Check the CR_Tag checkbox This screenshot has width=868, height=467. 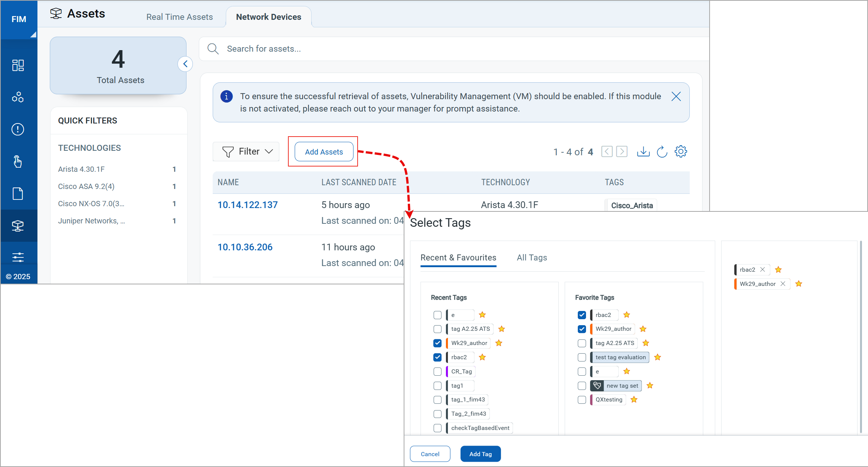437,372
